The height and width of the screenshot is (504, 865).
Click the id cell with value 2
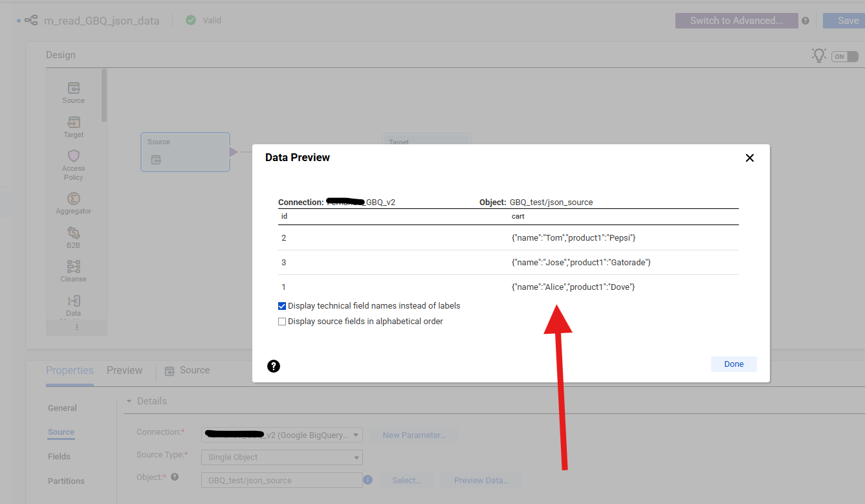point(284,238)
